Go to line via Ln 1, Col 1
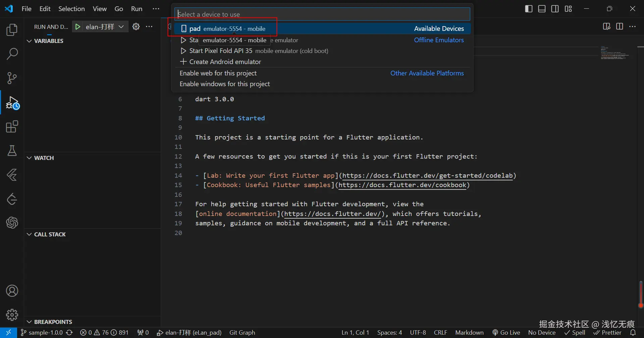The image size is (644, 338). 355,333
